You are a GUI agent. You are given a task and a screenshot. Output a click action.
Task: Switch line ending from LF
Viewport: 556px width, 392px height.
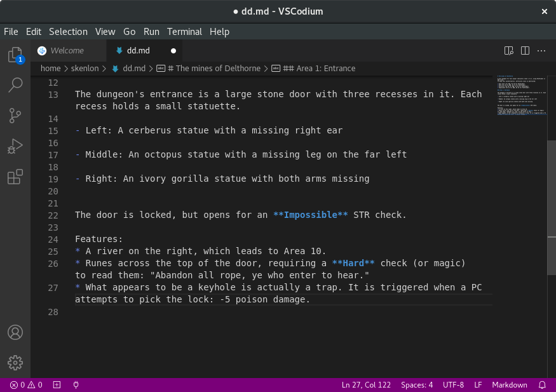478,384
